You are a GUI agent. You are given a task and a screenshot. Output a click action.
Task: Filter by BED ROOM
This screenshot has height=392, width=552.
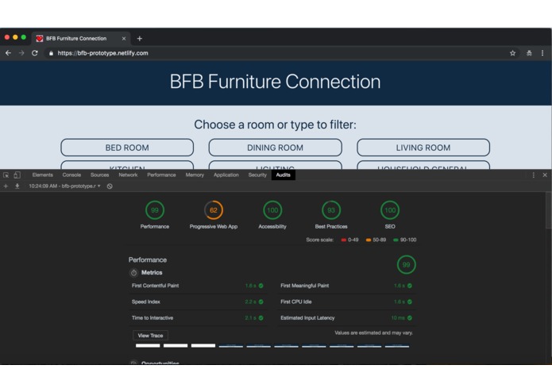pos(127,148)
